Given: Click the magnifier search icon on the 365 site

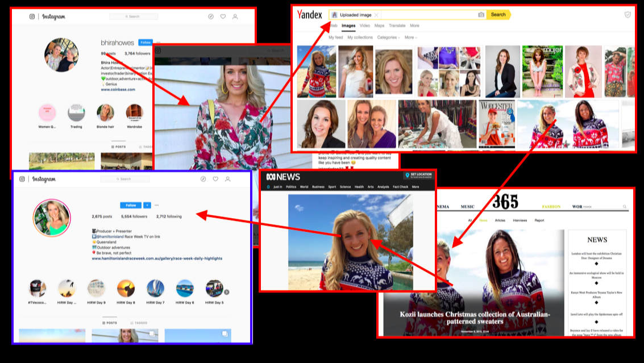Looking at the screenshot, I should pos(625,207).
